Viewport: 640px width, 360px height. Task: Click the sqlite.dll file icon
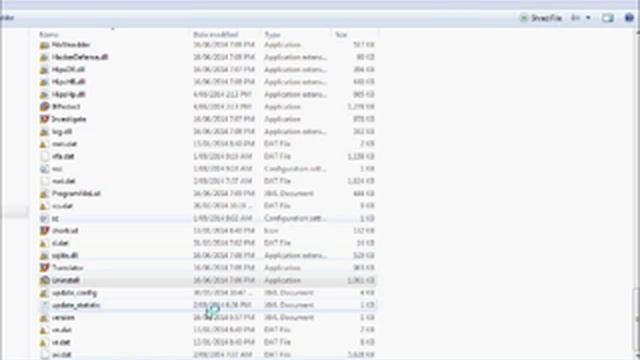(x=44, y=256)
